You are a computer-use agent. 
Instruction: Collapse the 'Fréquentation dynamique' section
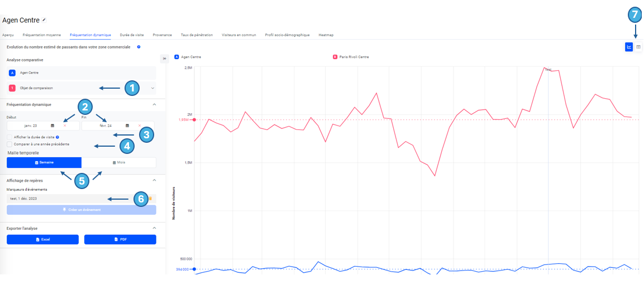154,104
